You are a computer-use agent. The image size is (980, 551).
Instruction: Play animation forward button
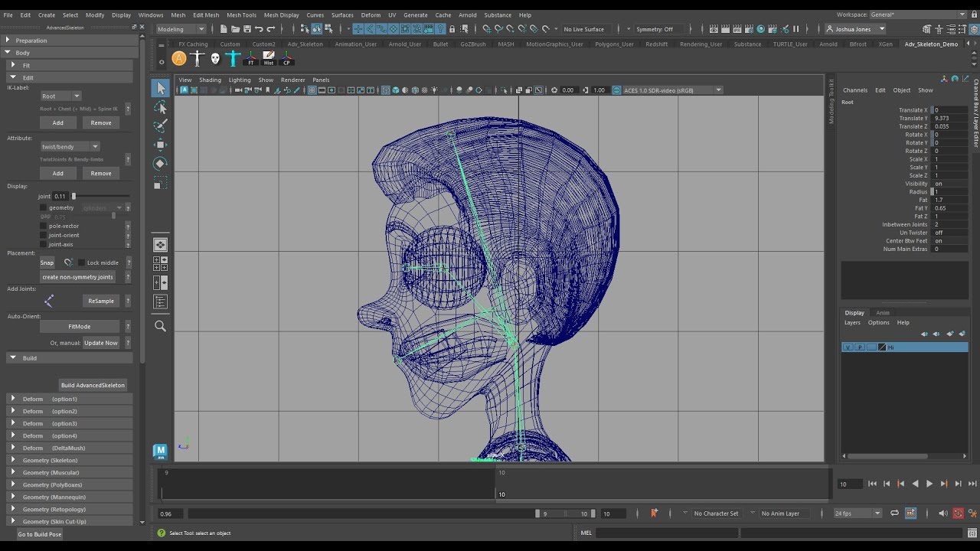(929, 484)
